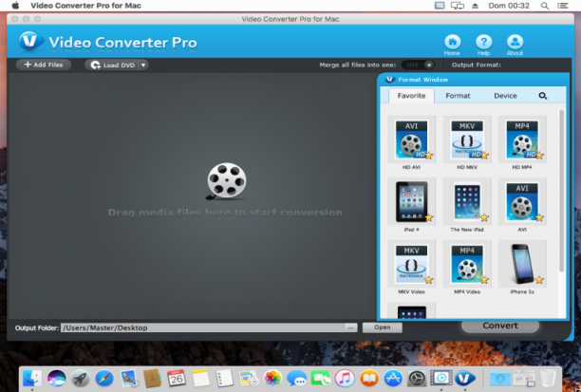
Task: Toggle the favorite star on iPhone 5s
Action: [540, 280]
